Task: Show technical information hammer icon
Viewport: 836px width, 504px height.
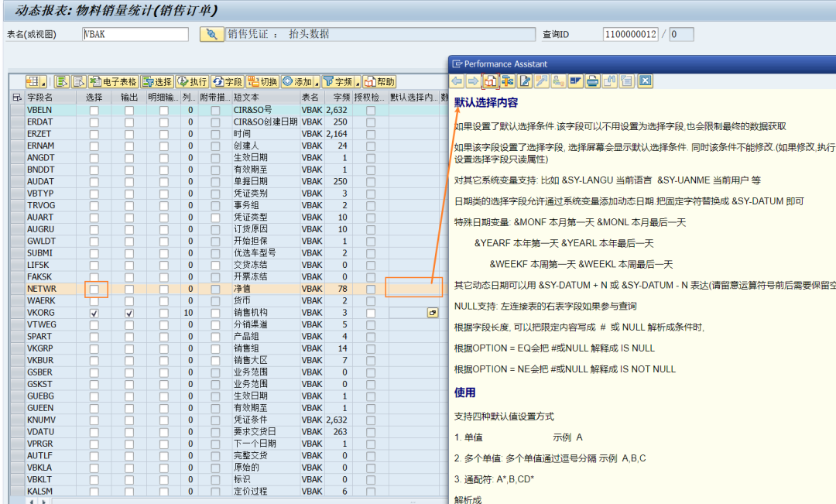Action: 508,81
